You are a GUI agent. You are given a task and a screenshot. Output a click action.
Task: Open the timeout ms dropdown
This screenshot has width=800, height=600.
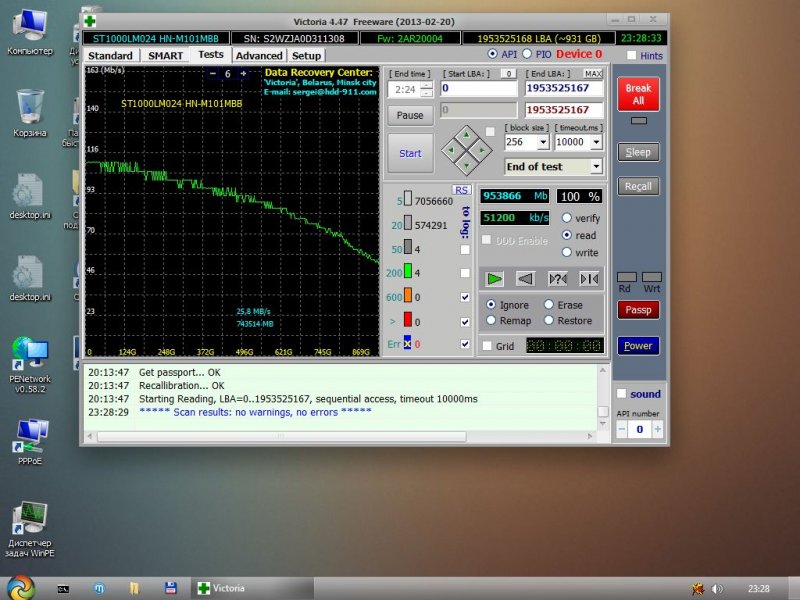(597, 143)
